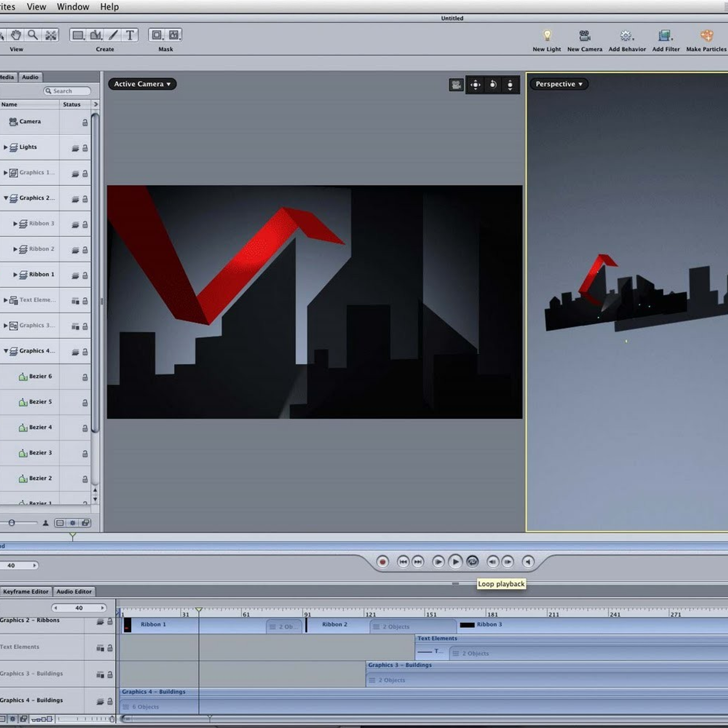The width and height of the screenshot is (728, 728).
Task: Click New Light lightbulb icon
Action: (x=547, y=35)
